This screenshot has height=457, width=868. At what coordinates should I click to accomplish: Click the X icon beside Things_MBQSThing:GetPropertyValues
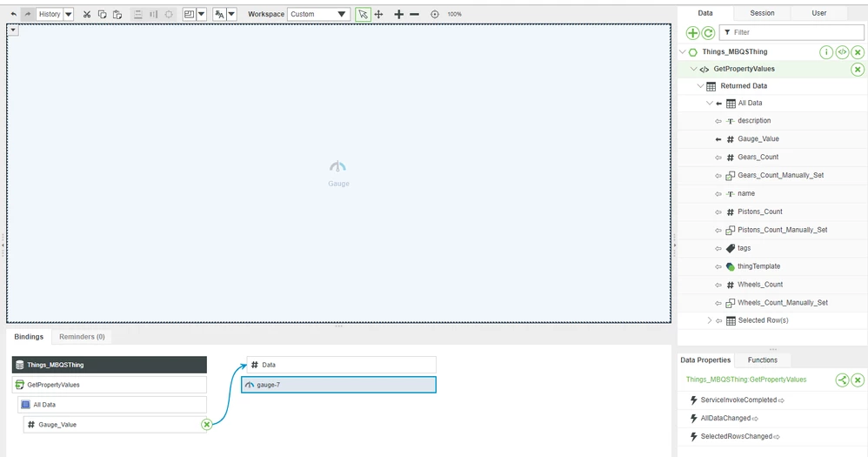click(858, 380)
